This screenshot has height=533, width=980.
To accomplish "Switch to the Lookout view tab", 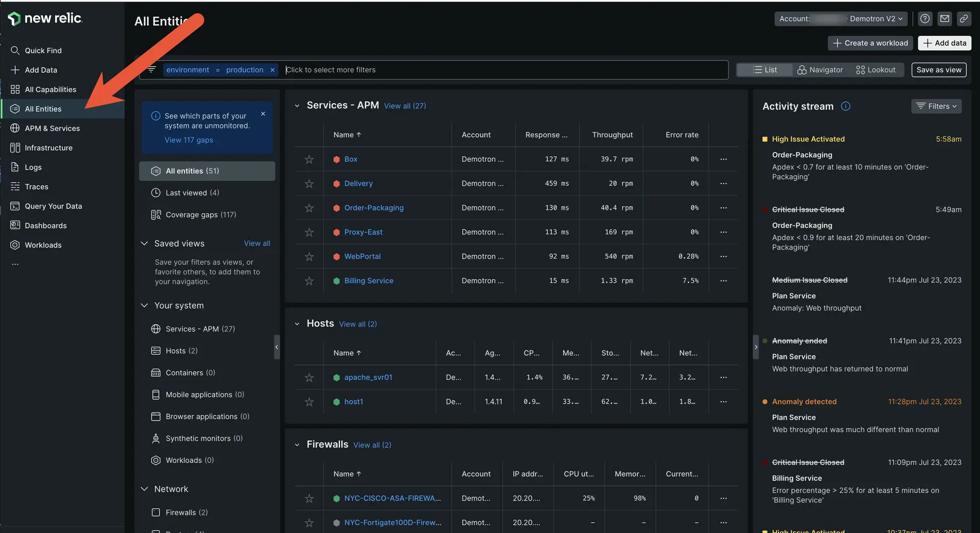I will click(875, 70).
